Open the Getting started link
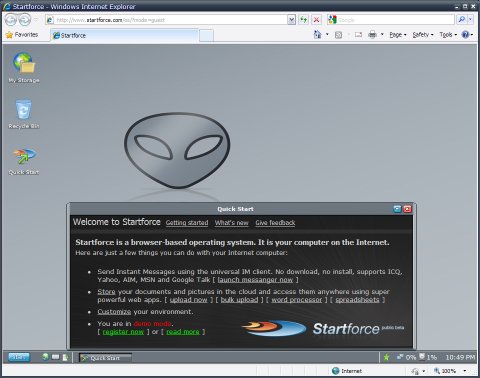This screenshot has width=480, height=378. coord(187,223)
